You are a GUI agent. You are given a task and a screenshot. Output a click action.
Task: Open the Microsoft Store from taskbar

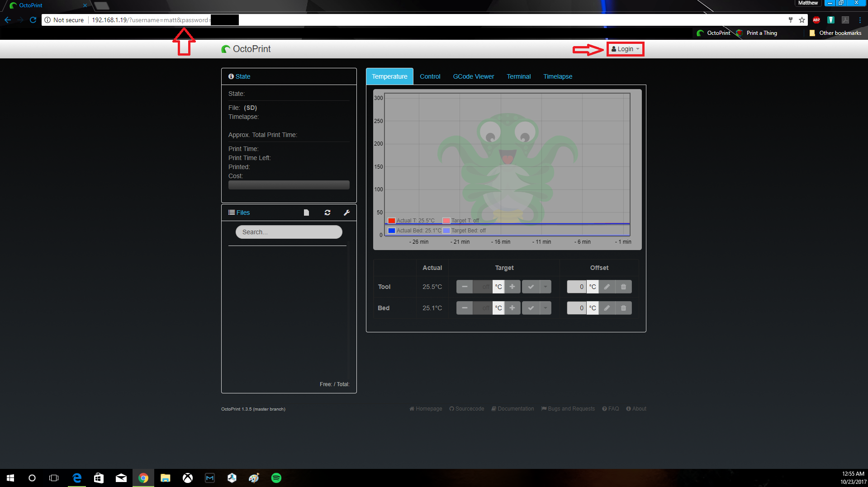tap(99, 478)
